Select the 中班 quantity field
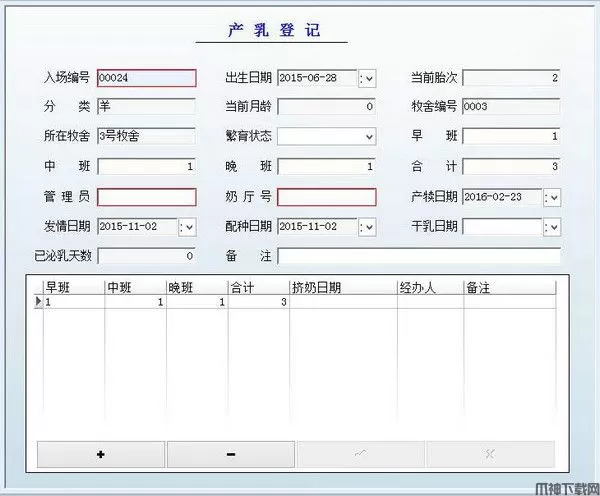 146,167
